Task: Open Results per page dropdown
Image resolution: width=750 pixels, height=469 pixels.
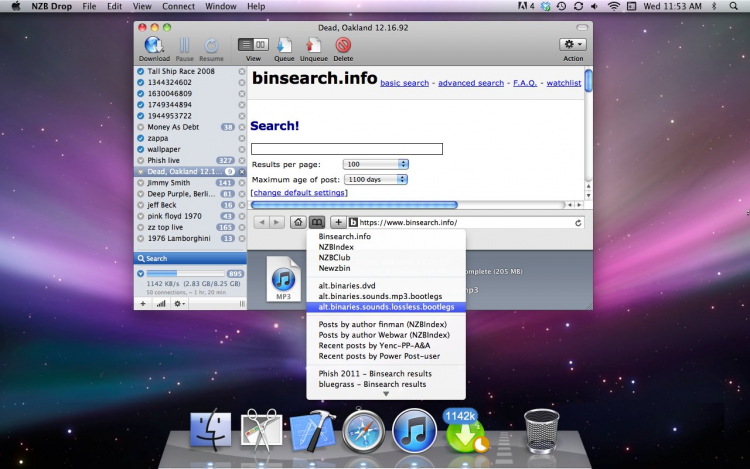Action: point(375,164)
